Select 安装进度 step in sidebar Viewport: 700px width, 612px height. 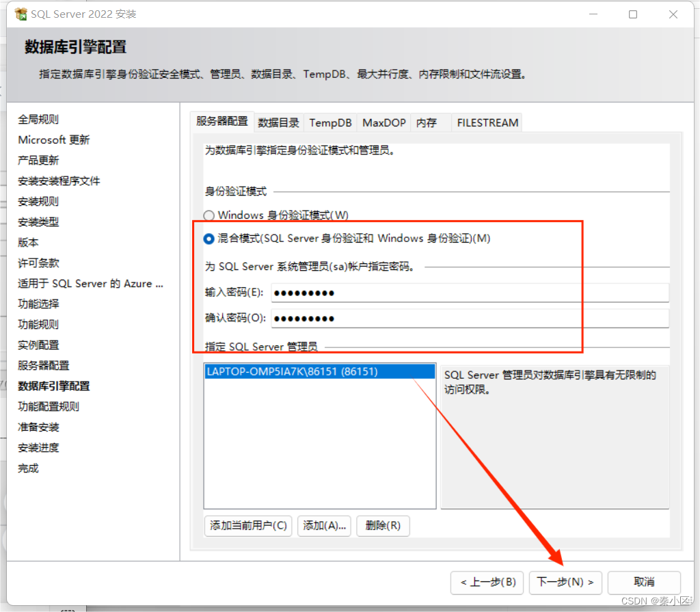pos(38,448)
